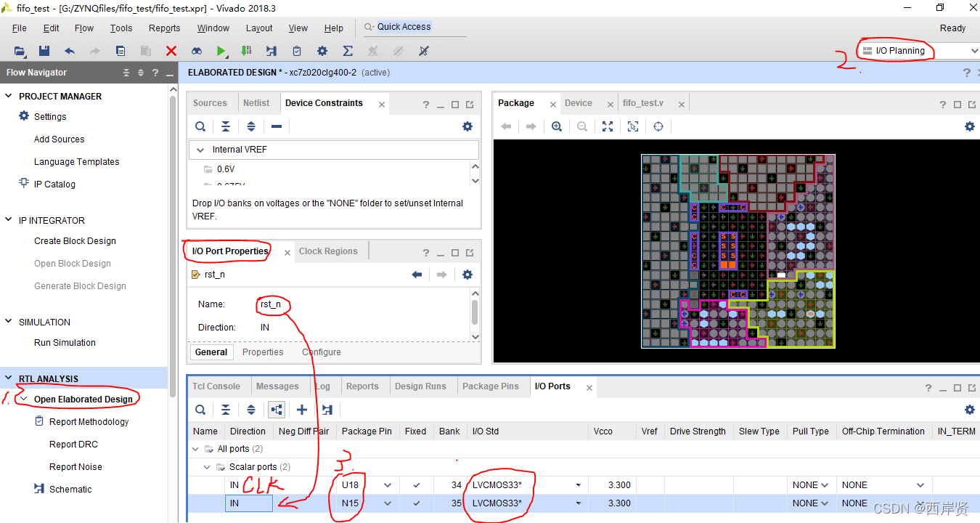Switch to the Package Pins tab

point(491,386)
